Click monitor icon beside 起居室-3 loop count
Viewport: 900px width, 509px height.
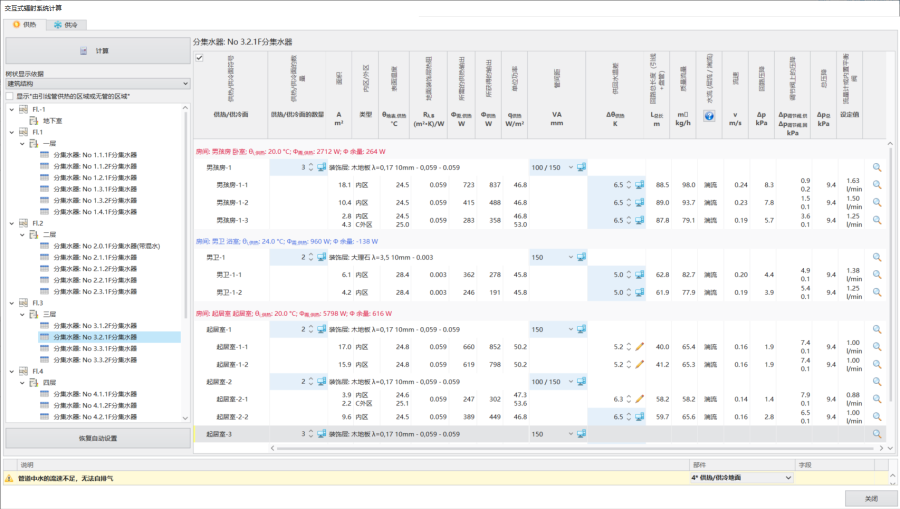tap(321, 434)
